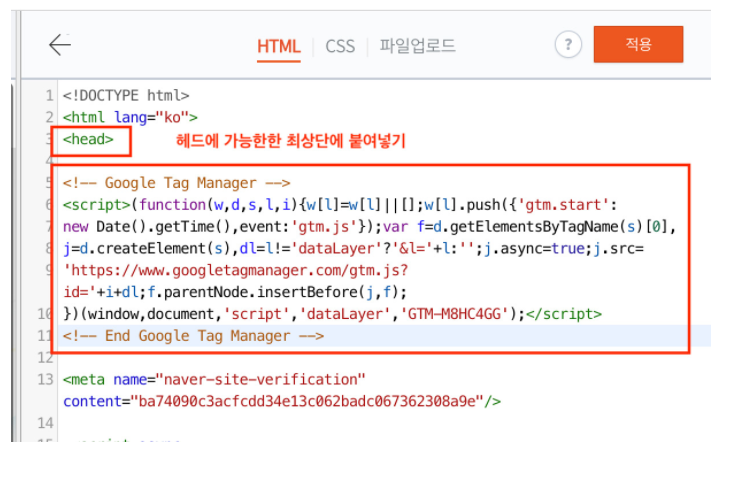This screenshot has height=477, width=740.
Task: Click the html lang="ko" line
Action: click(130, 117)
